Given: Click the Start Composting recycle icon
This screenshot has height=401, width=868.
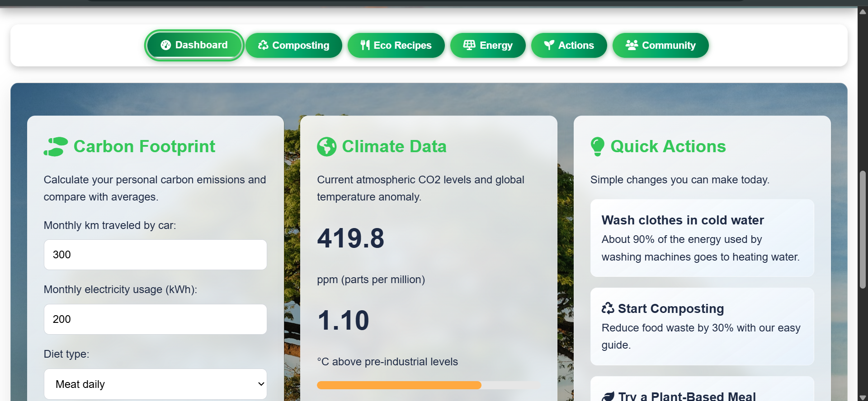Looking at the screenshot, I should click(x=608, y=308).
